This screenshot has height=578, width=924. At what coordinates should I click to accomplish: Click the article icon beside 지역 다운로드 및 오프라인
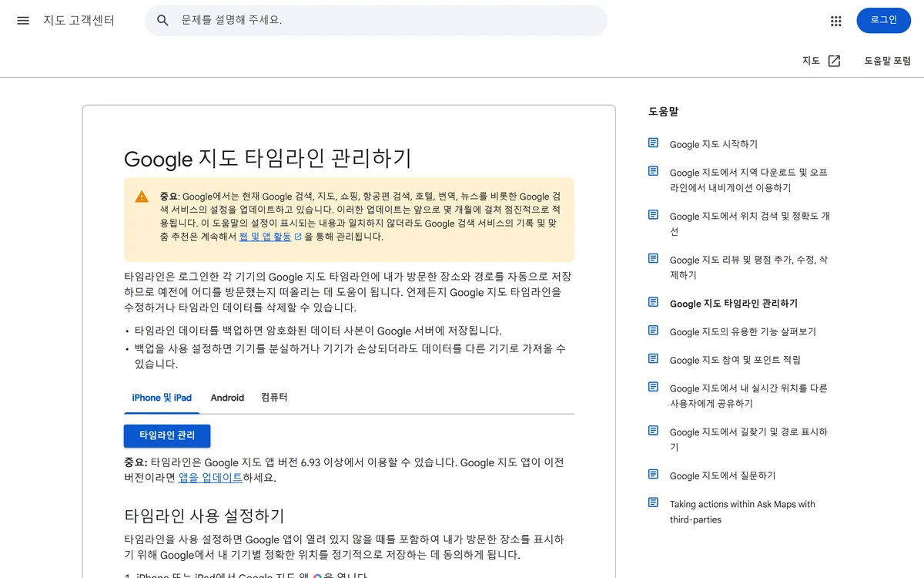point(653,171)
